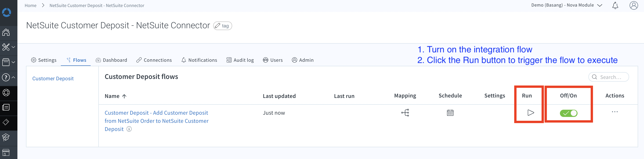Click the Customer Deposit flows heading
Image resolution: width=644 pixels, height=159 pixels.
[141, 77]
